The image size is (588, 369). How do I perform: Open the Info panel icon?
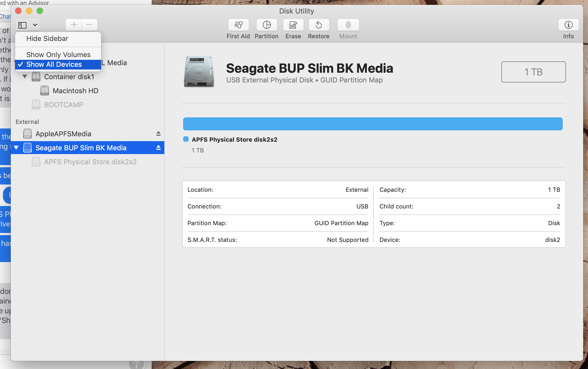(x=568, y=25)
